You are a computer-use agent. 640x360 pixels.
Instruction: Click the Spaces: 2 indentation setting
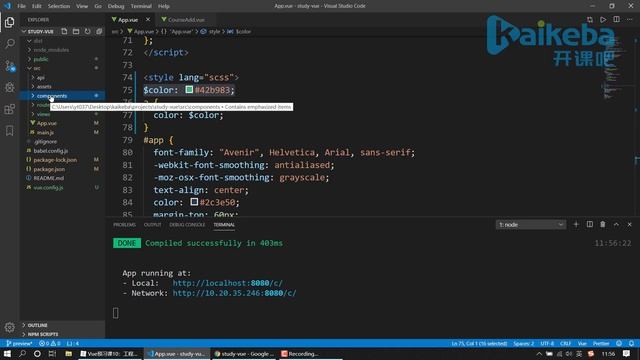click(x=523, y=343)
